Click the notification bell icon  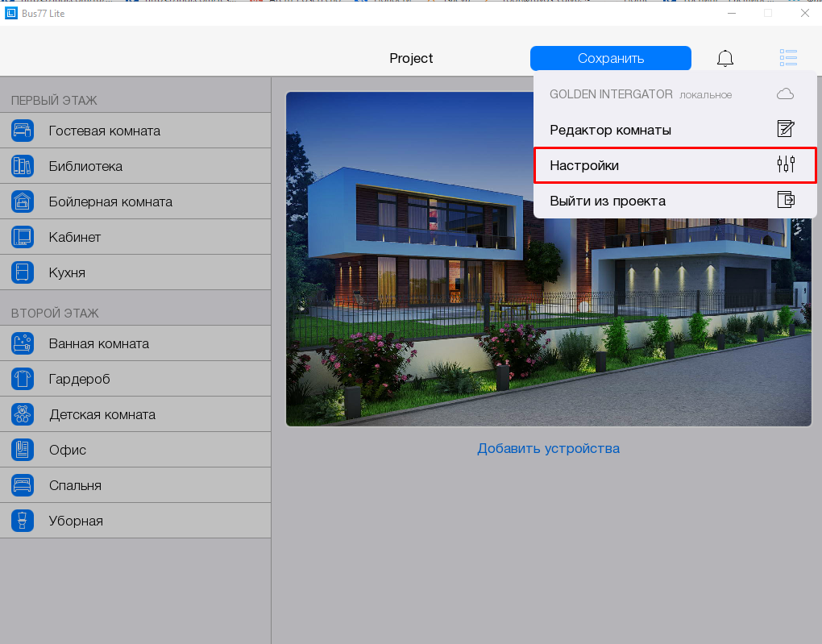click(725, 58)
